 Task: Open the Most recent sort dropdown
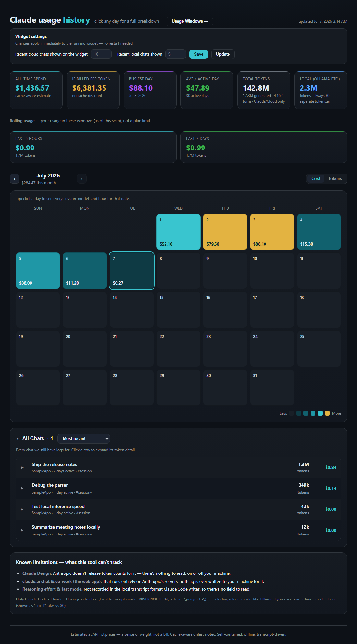tap(84, 439)
